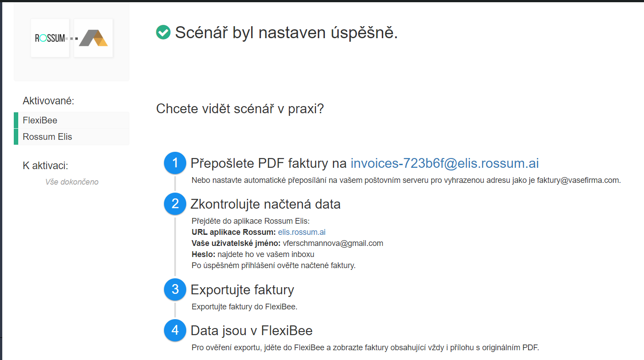Click the step 3 blue circle
This screenshot has width=644, height=360.
pyautogui.click(x=176, y=290)
